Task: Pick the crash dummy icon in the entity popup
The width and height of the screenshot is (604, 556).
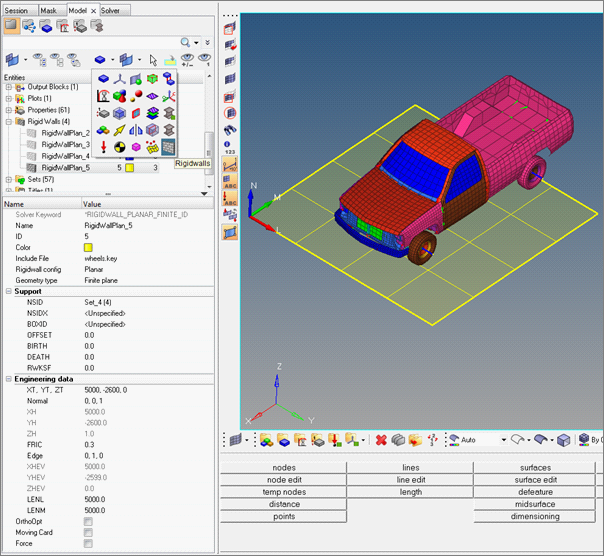Action: 120,147
